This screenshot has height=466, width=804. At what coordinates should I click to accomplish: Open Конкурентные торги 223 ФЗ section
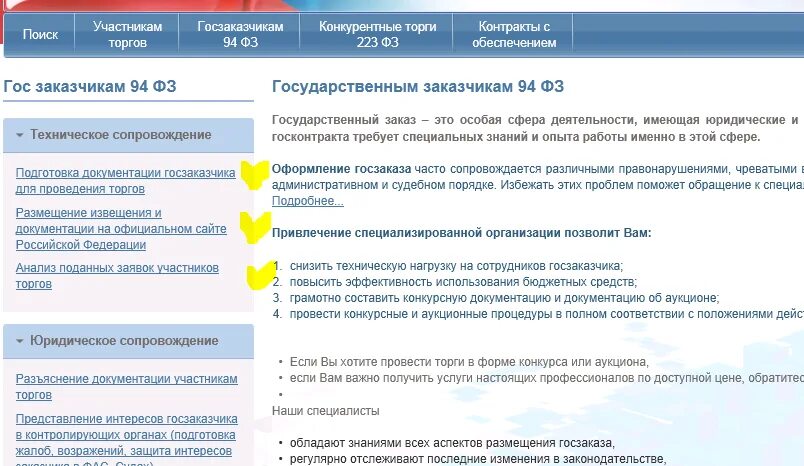click(377, 34)
